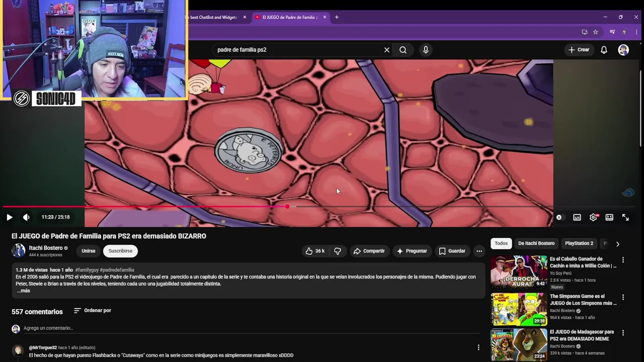Bookmark the page with the star icon

596,32
